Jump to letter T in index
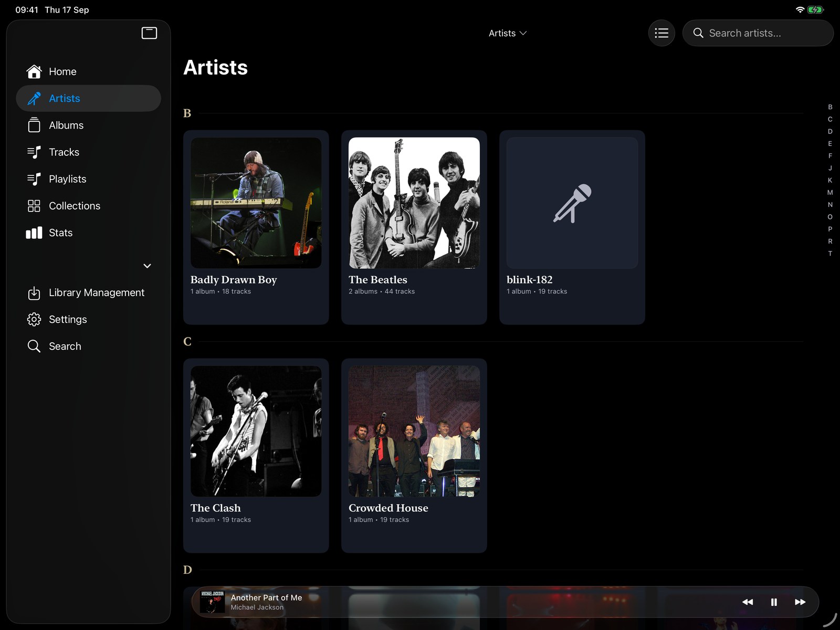The image size is (840, 630). coord(830,254)
